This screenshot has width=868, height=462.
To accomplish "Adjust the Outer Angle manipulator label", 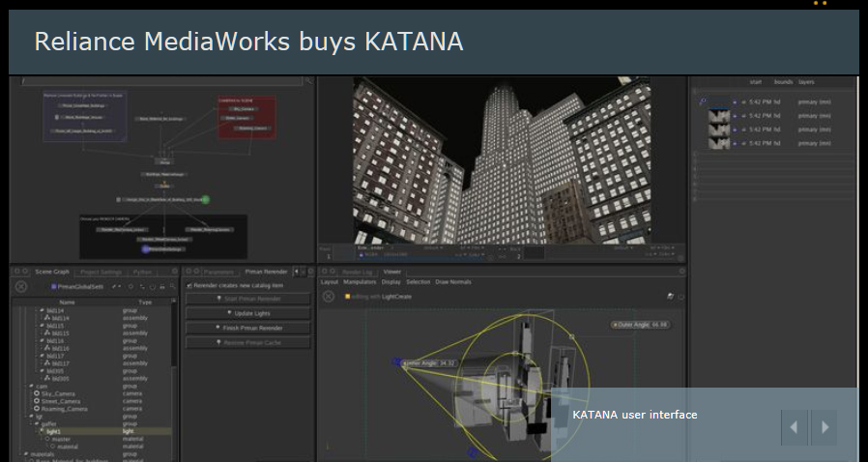I will coord(640,325).
